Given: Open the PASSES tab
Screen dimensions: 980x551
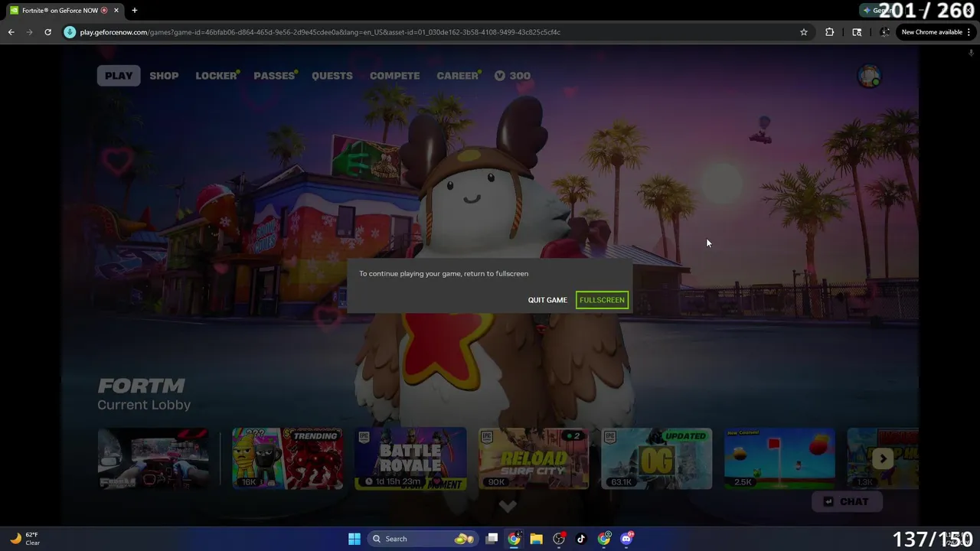Looking at the screenshot, I should point(275,76).
